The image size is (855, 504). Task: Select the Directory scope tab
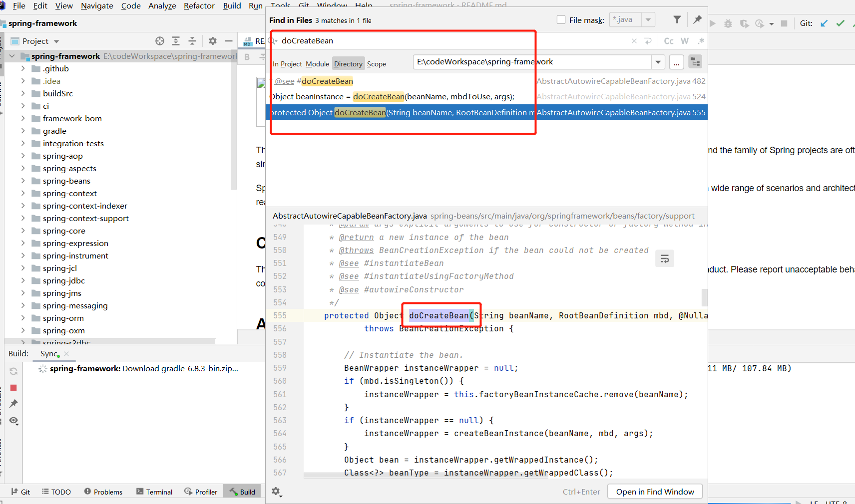pyautogui.click(x=348, y=64)
